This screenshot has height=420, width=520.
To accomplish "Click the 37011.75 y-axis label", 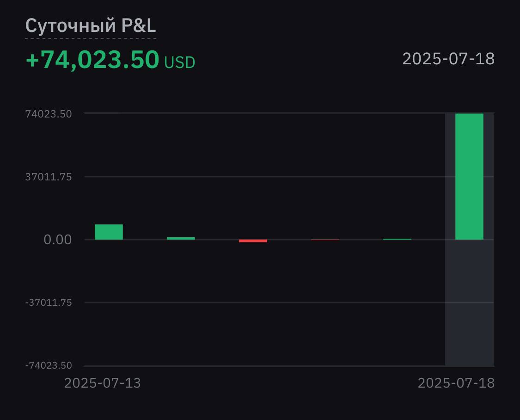I will pyautogui.click(x=49, y=177).
